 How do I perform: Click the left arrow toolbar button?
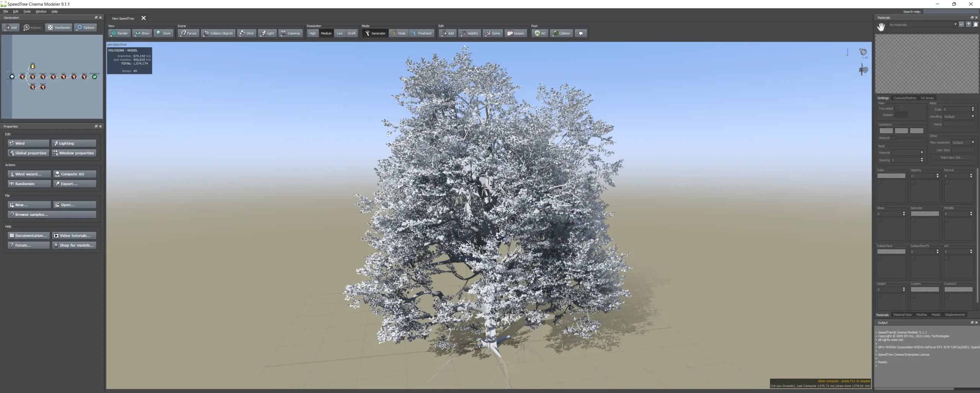coord(581,33)
